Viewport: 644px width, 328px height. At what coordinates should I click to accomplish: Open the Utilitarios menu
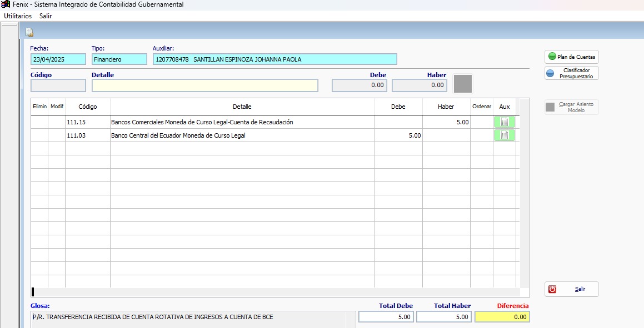click(18, 16)
